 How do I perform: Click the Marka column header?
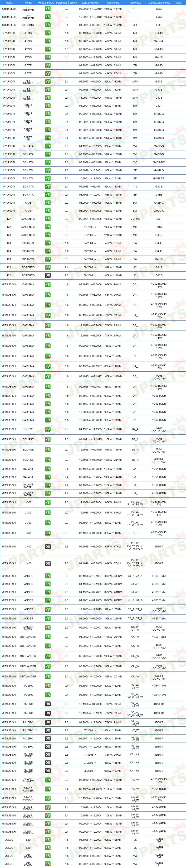(9, 2)
